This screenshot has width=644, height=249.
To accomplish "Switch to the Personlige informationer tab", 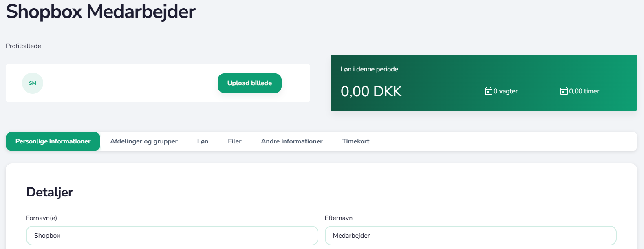I will coord(53,141).
